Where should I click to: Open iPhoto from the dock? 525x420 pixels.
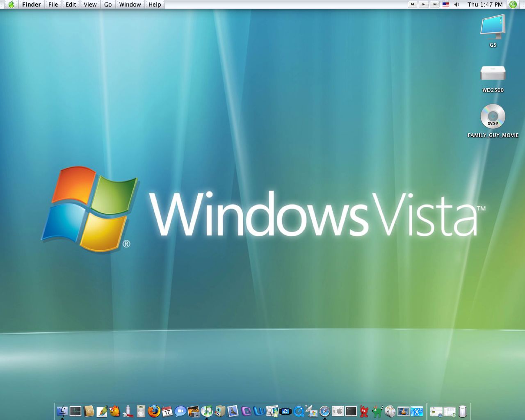(x=194, y=411)
